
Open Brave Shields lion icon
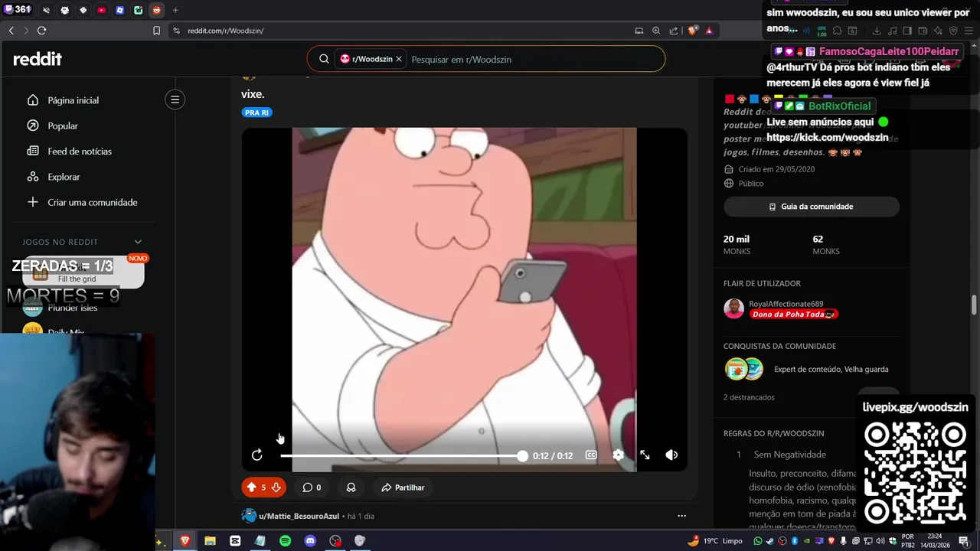click(x=692, y=31)
